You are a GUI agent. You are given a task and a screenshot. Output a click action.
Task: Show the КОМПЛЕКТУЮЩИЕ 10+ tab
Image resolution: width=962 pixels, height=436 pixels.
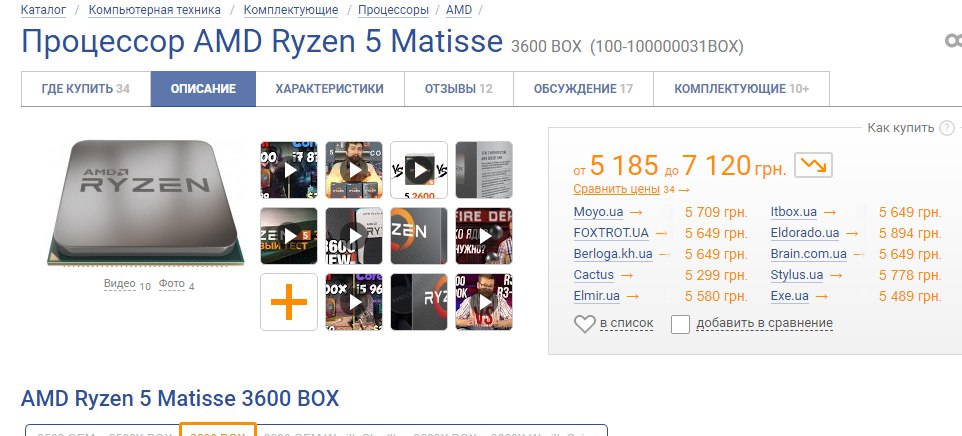(x=742, y=89)
